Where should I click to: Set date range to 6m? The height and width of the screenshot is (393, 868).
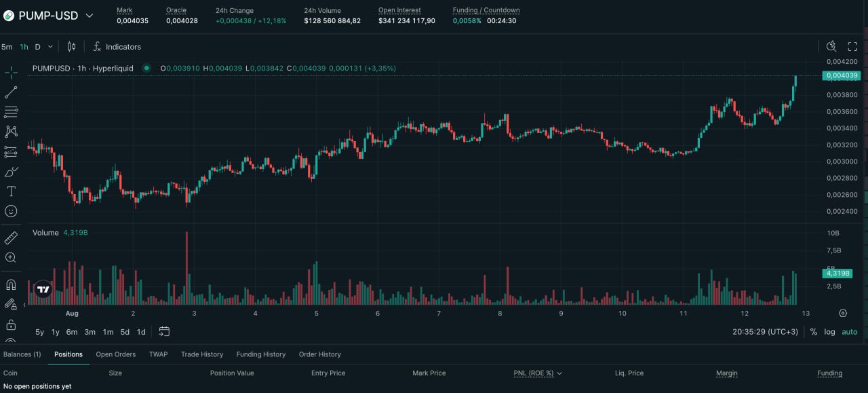[x=72, y=332]
